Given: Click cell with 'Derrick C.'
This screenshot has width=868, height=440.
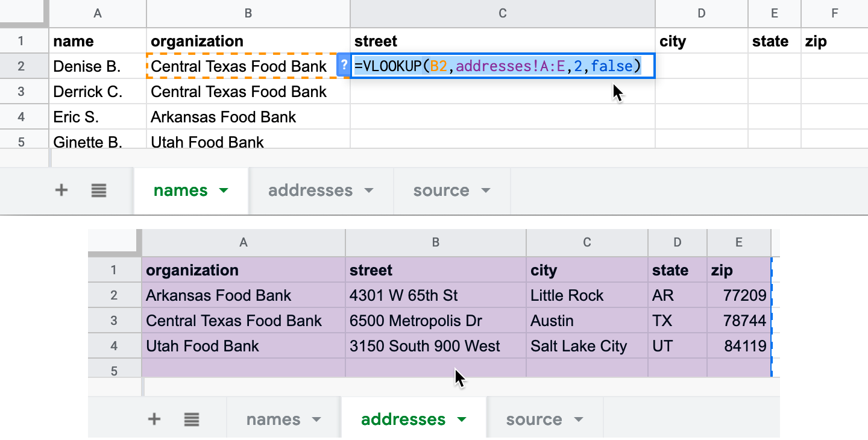Looking at the screenshot, I should (x=98, y=92).
